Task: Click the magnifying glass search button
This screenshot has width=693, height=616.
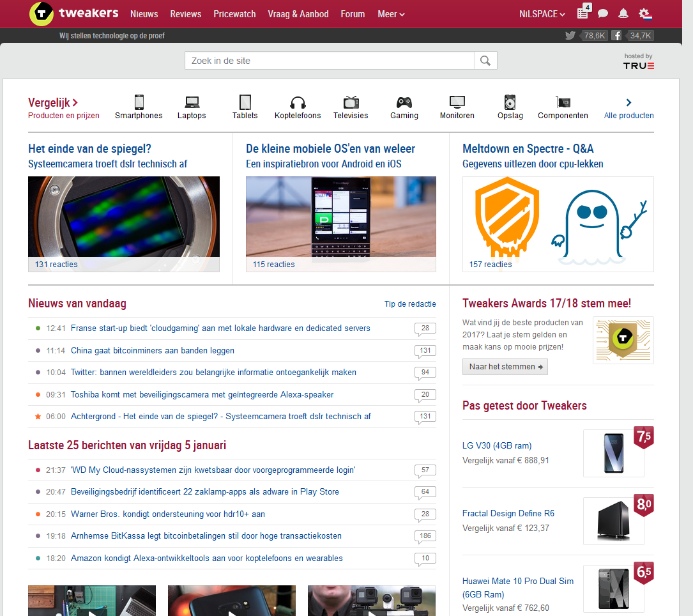Action: click(485, 61)
